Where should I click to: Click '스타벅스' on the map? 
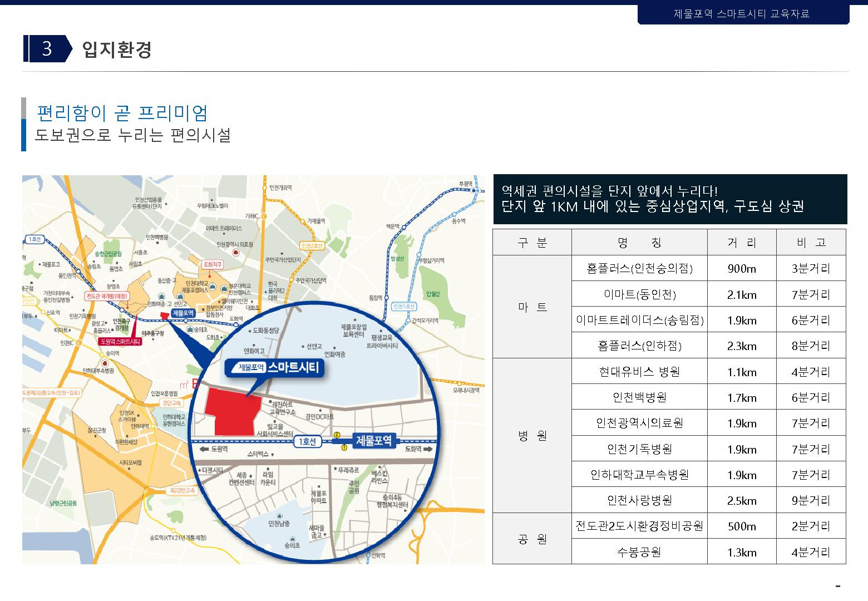click(x=258, y=454)
